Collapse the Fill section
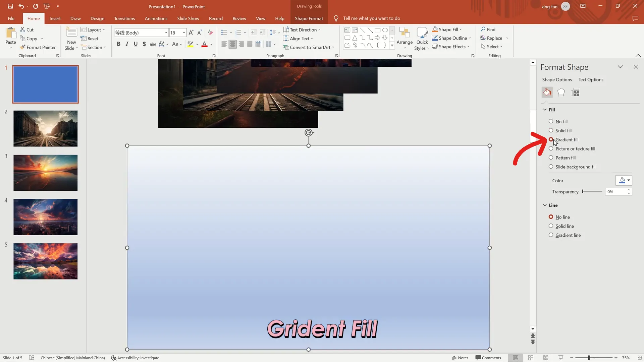The width and height of the screenshot is (644, 362). tap(545, 110)
